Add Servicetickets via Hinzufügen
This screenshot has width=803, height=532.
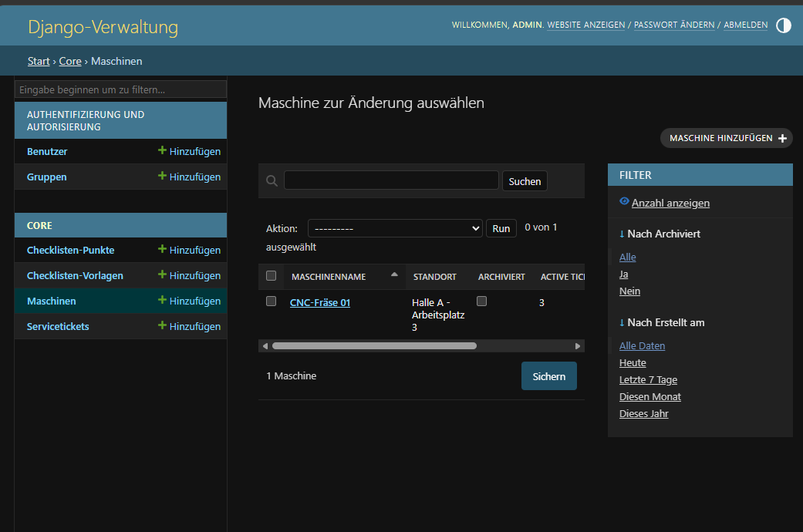[x=190, y=326]
